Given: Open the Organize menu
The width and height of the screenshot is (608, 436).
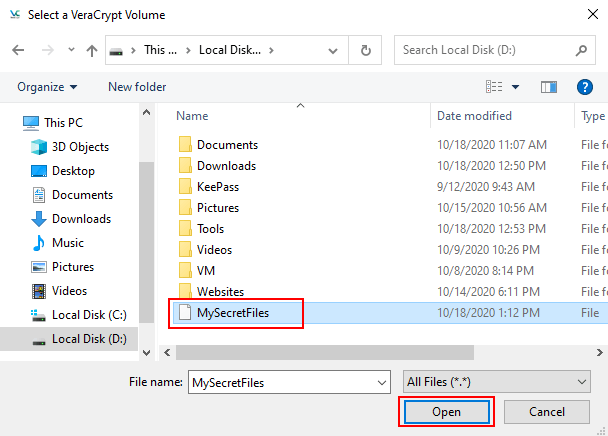Looking at the screenshot, I should point(47,87).
